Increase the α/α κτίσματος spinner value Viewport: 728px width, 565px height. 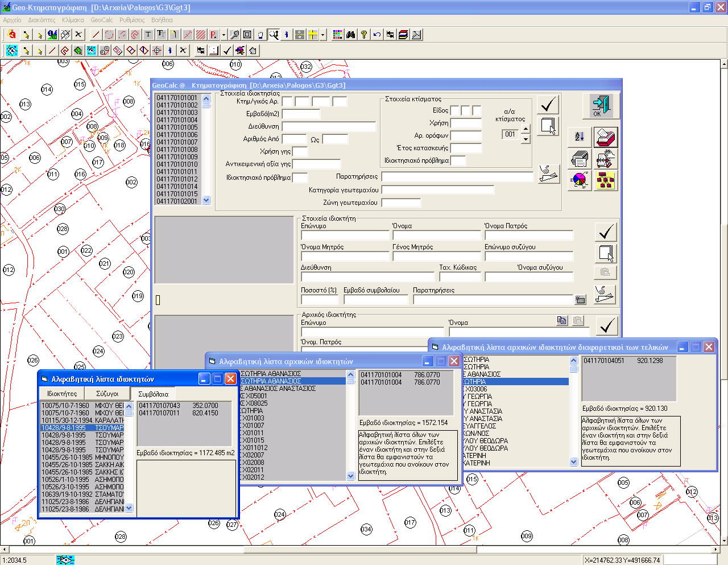pos(526,129)
